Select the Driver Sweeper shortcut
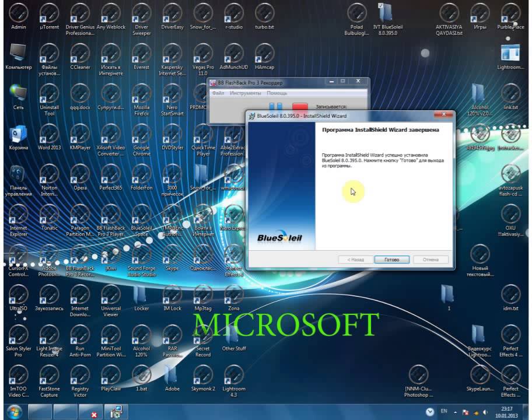 coord(142,19)
